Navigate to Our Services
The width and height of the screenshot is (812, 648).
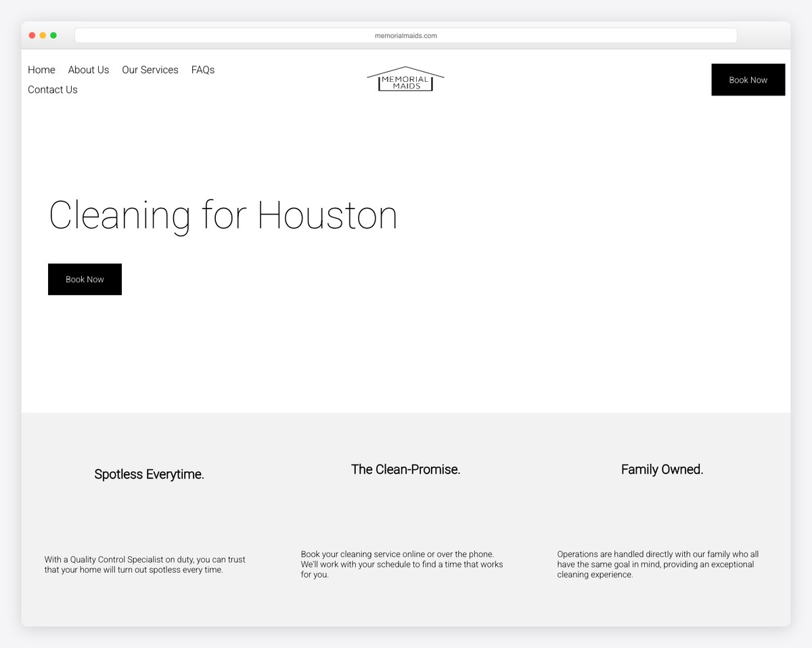[x=150, y=70]
